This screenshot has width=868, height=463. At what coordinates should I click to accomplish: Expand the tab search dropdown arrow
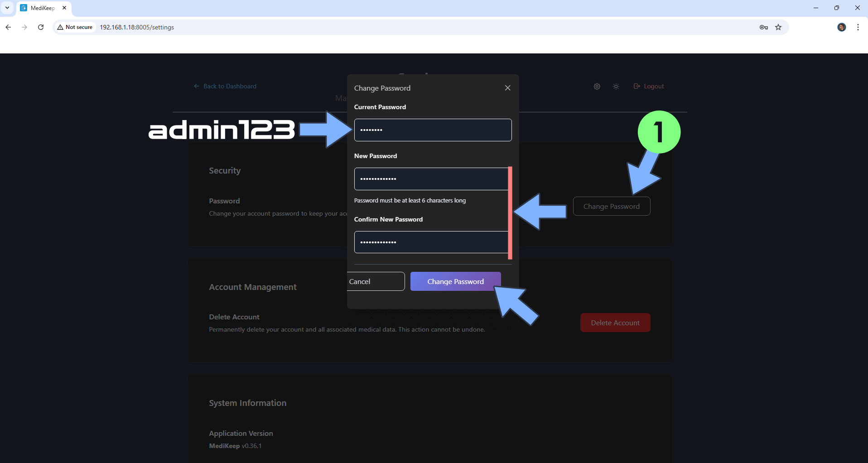pos(7,8)
